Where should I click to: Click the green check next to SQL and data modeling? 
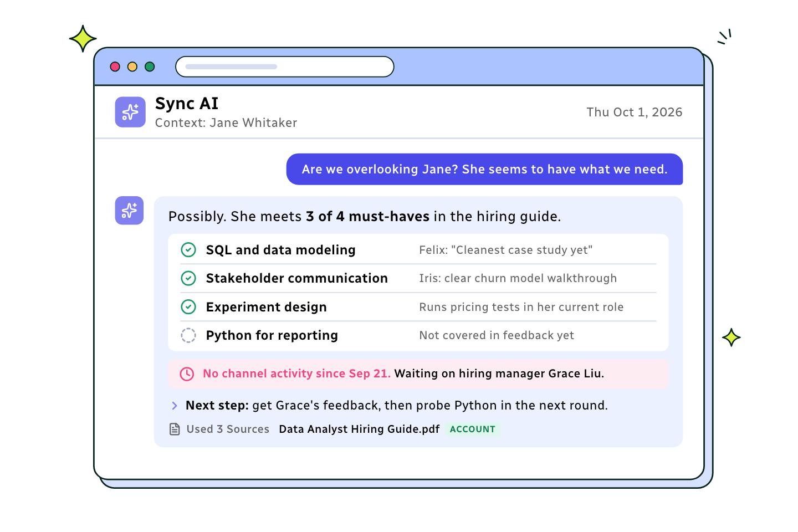(x=188, y=250)
